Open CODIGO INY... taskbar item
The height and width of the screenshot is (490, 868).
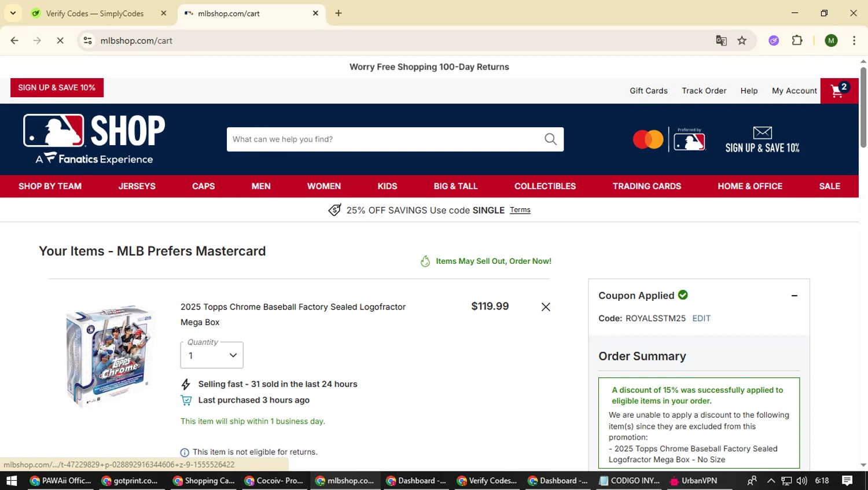tap(629, 481)
